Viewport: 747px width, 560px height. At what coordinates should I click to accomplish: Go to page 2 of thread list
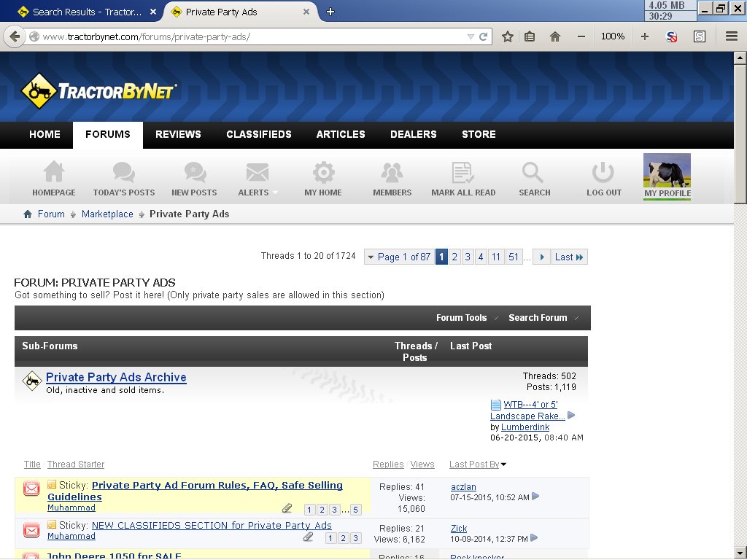pyautogui.click(x=454, y=257)
